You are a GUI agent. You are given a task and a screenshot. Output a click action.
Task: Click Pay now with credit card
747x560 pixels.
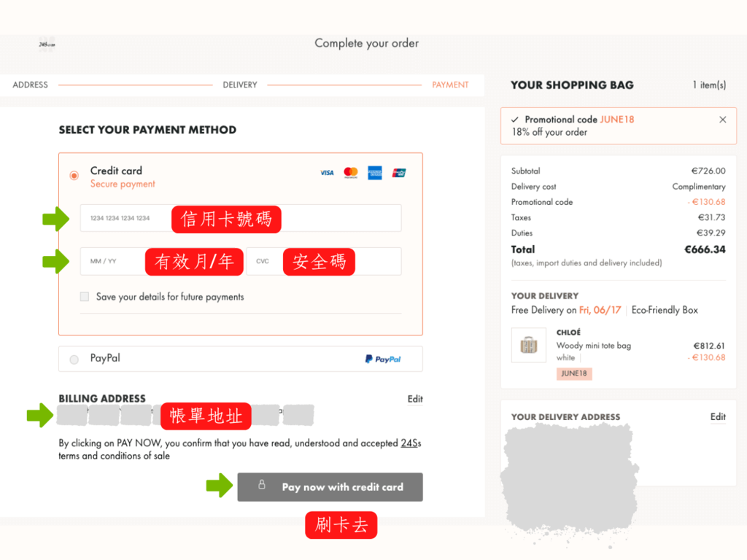tap(330, 487)
